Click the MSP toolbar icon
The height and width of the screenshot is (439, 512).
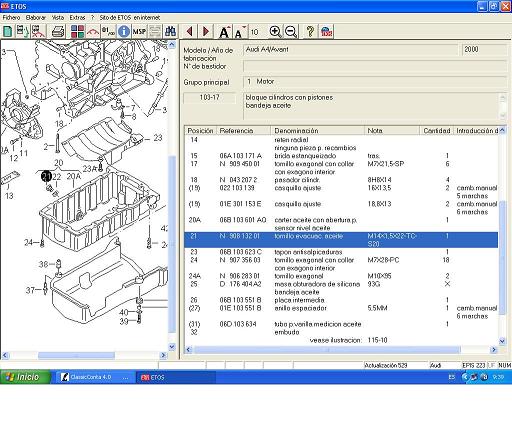[139, 32]
